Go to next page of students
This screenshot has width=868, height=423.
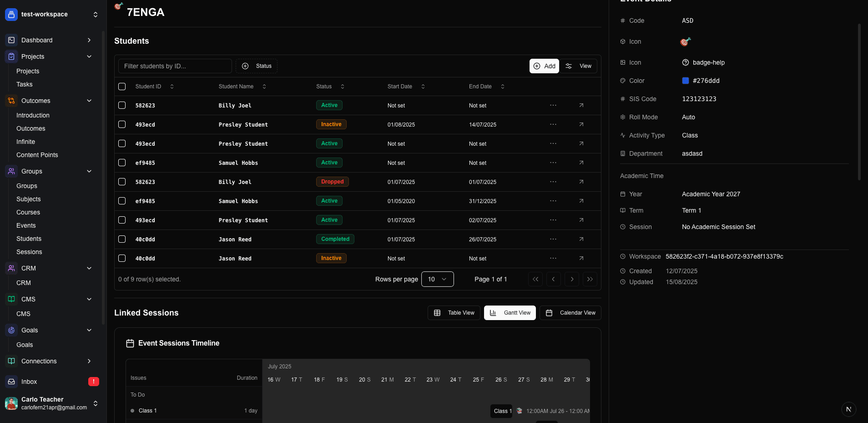pyautogui.click(x=572, y=279)
